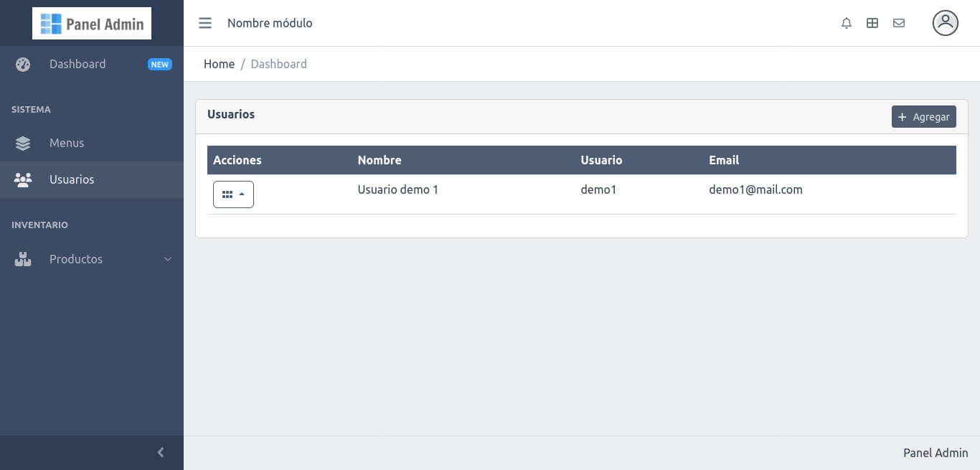The image size is (980, 470).
Task: Expand the Productos submenu chevron
Action: 168,259
